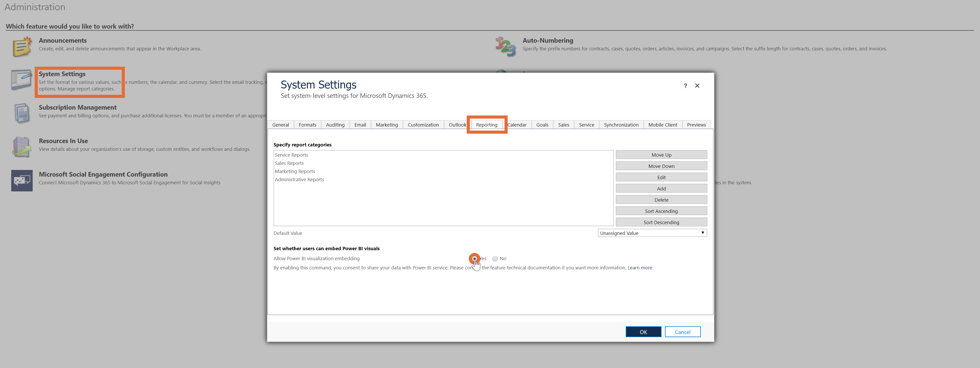Click the Add button for report categories
980x368 pixels.
point(661,188)
